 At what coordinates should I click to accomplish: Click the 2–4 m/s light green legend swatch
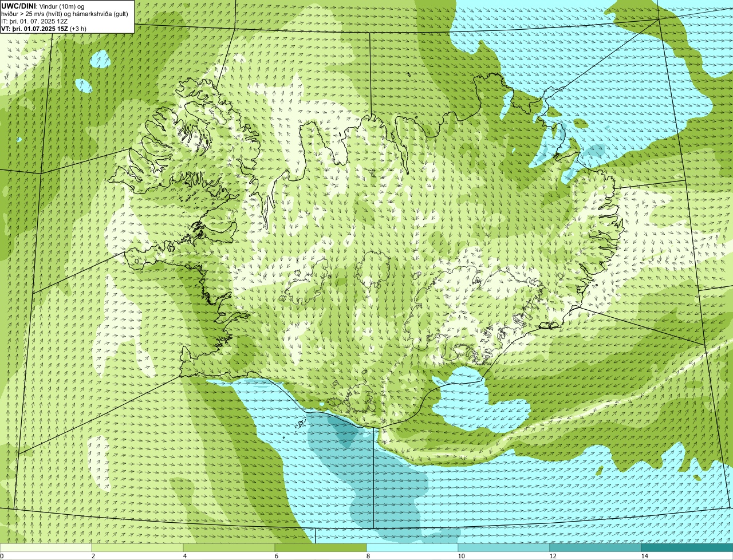(137, 548)
